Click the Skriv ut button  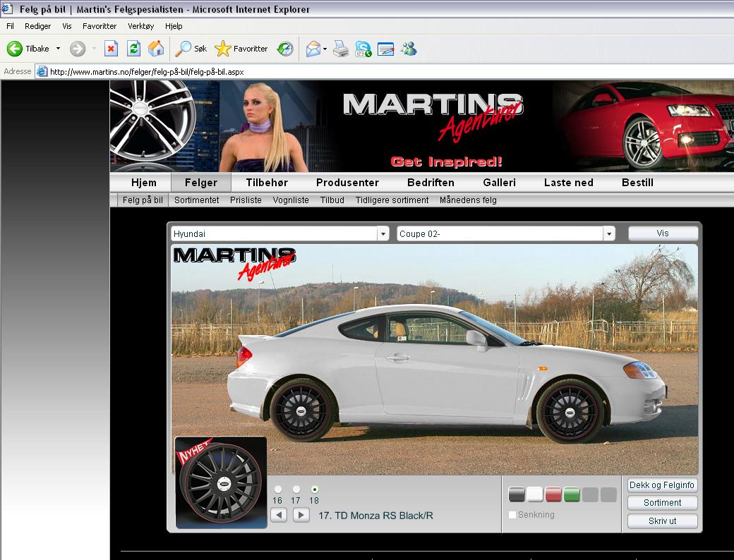pos(662,521)
